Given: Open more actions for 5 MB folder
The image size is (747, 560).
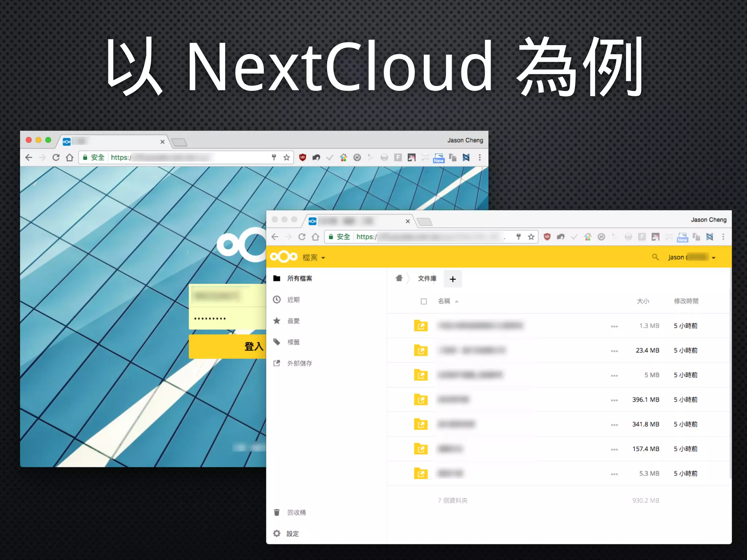Looking at the screenshot, I should (x=614, y=376).
